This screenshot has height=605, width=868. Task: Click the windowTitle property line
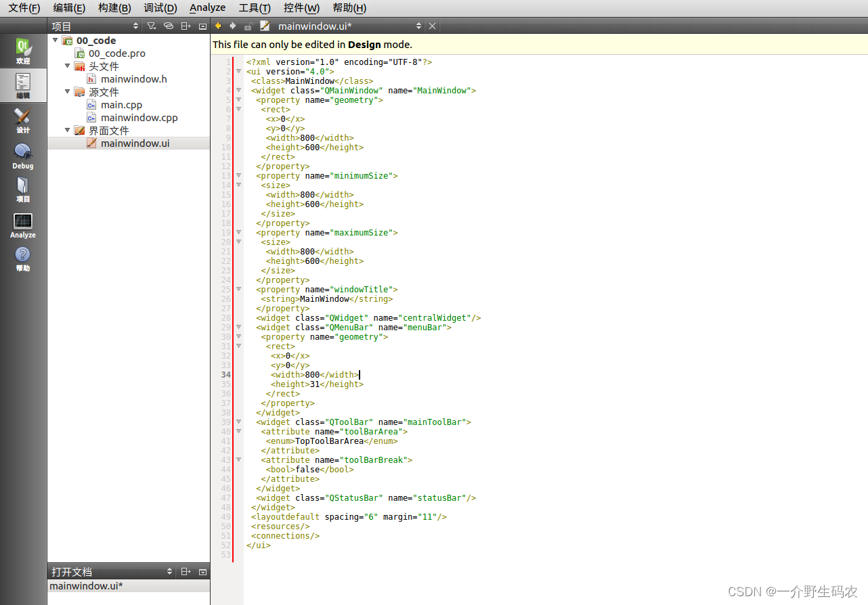[327, 289]
